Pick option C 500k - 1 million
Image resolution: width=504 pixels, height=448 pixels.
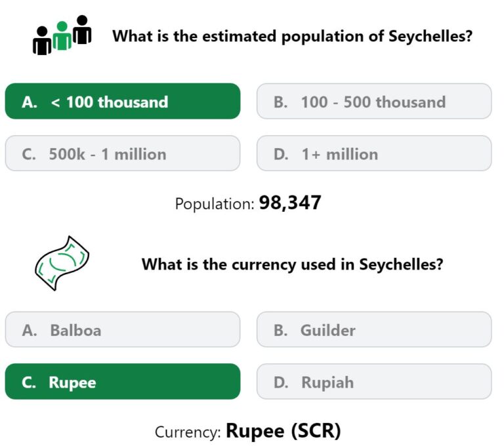(123, 153)
